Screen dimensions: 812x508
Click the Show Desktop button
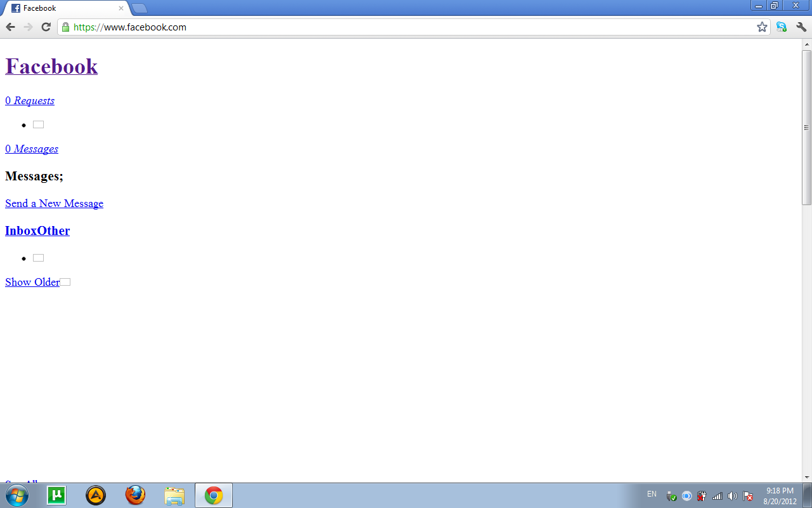click(807, 495)
